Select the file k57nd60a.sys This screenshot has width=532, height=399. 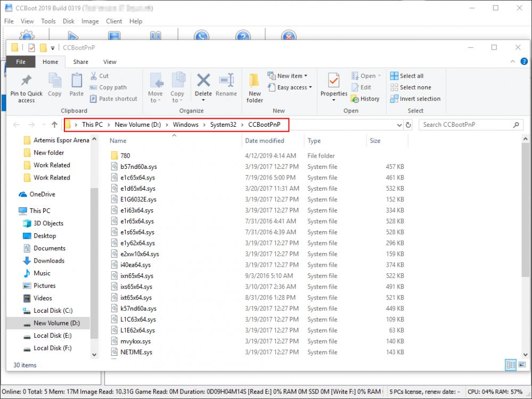(x=138, y=308)
